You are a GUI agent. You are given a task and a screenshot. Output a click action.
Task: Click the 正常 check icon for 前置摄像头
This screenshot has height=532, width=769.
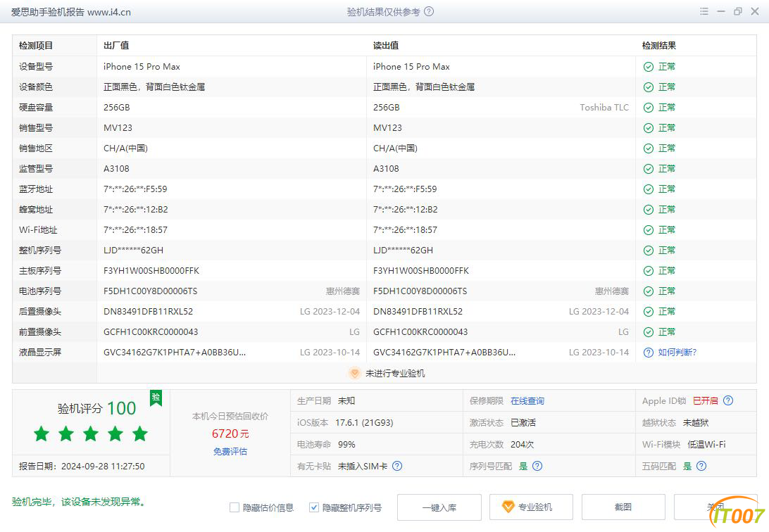649,332
